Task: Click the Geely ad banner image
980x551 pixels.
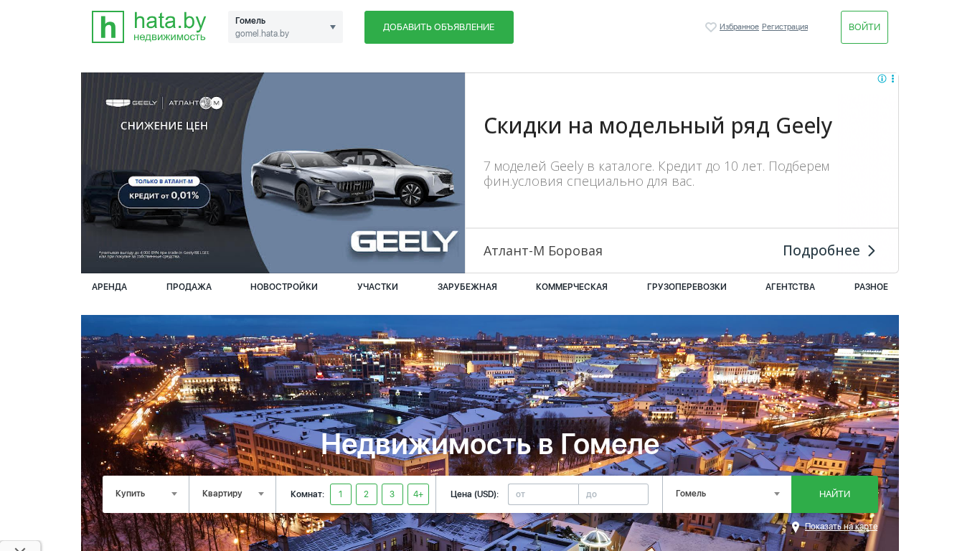Action: (x=273, y=173)
